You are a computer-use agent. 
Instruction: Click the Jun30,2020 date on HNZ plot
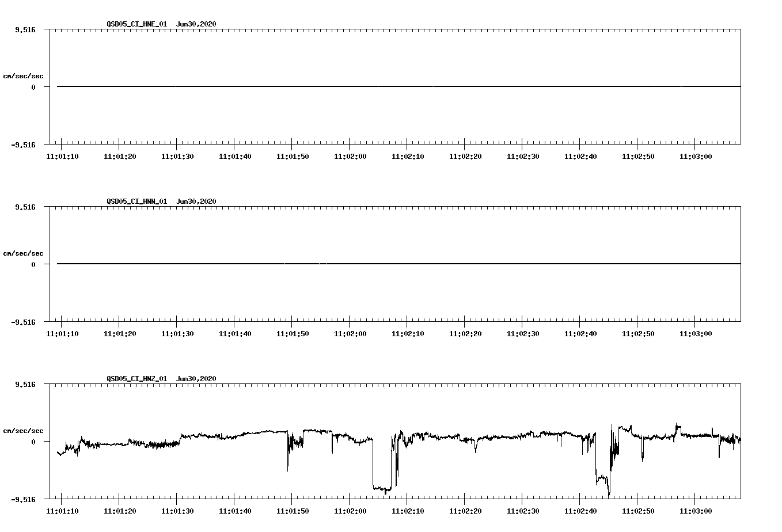click(196, 379)
